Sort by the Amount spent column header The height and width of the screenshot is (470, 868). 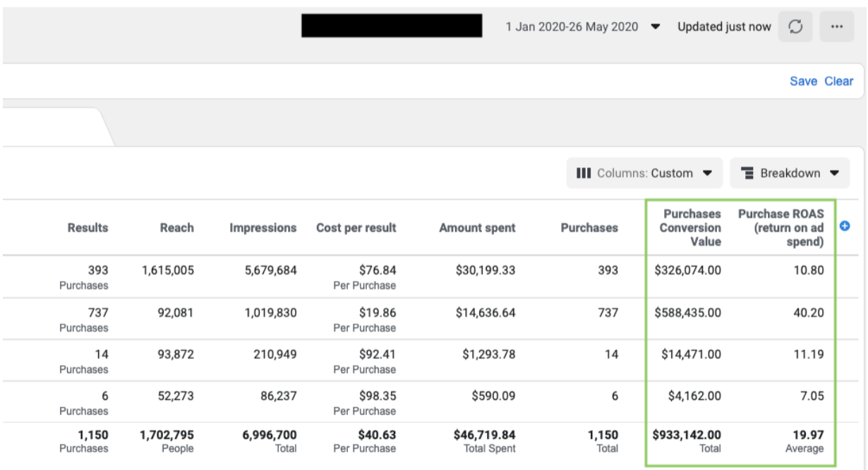477,228
